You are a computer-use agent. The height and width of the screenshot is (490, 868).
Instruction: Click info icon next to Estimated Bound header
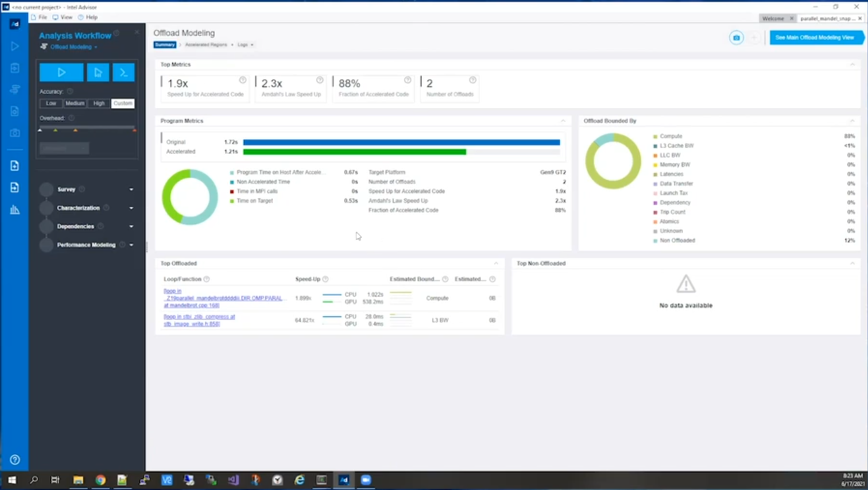click(x=445, y=279)
